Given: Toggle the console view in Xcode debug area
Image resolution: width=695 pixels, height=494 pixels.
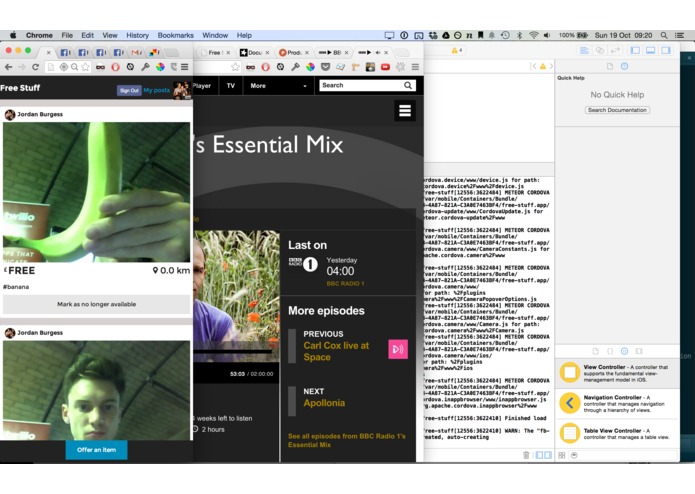Looking at the screenshot, I should point(548,455).
